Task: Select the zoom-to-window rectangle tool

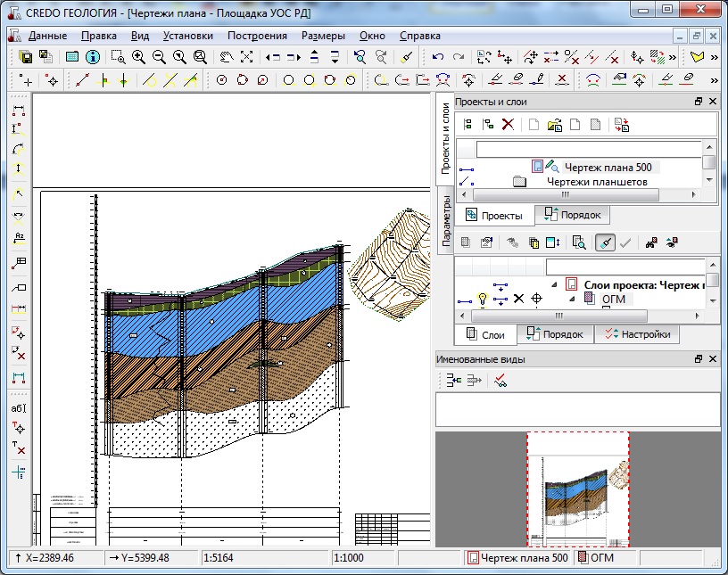Action: [x=118, y=57]
